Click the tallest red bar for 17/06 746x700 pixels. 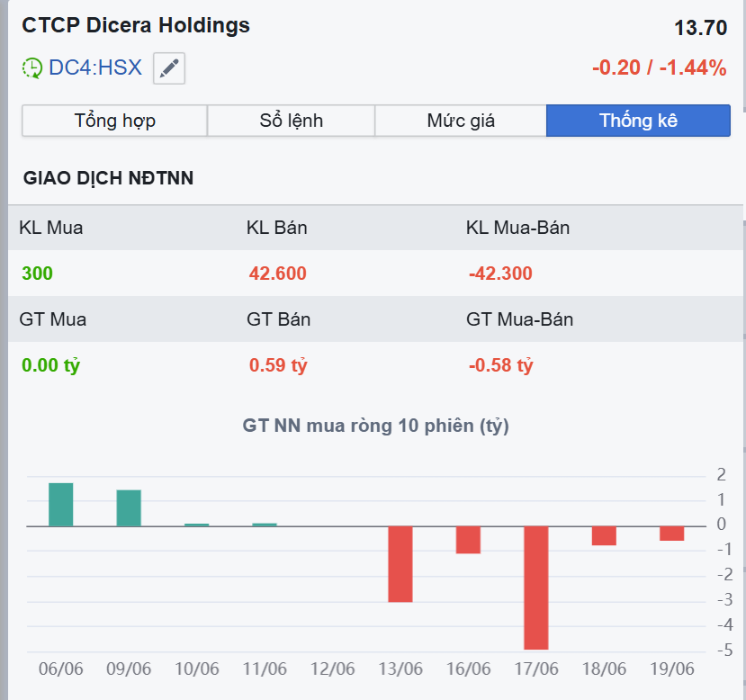pyautogui.click(x=536, y=588)
